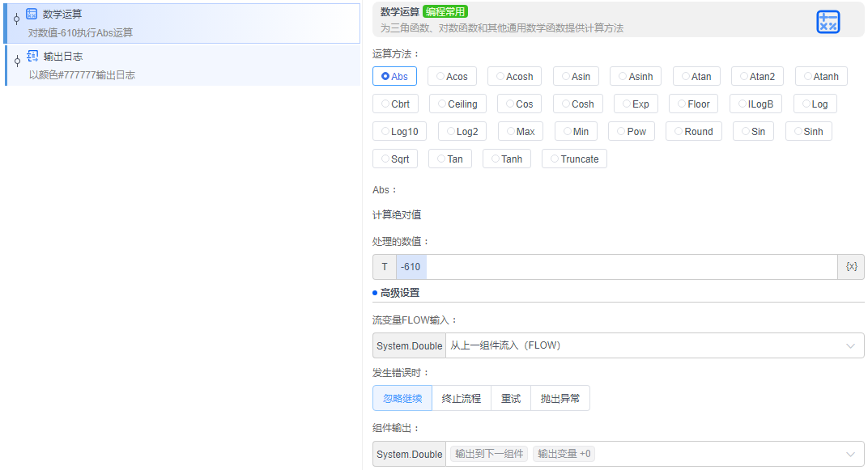Click the 输出到下一组件 button
Image resolution: width=868 pixels, height=470 pixels.
point(488,453)
